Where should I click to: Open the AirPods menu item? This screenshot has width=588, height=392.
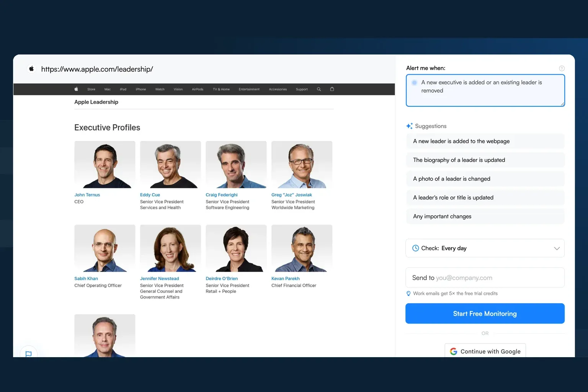point(198,89)
